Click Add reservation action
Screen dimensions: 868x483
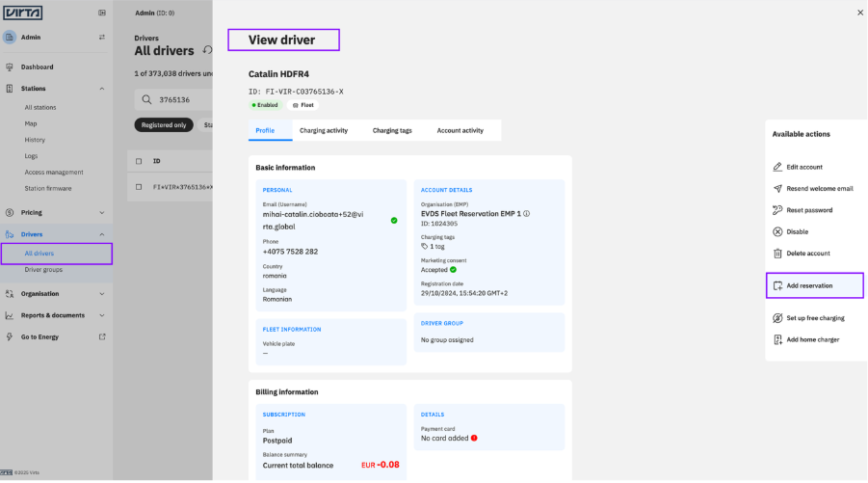click(815, 285)
